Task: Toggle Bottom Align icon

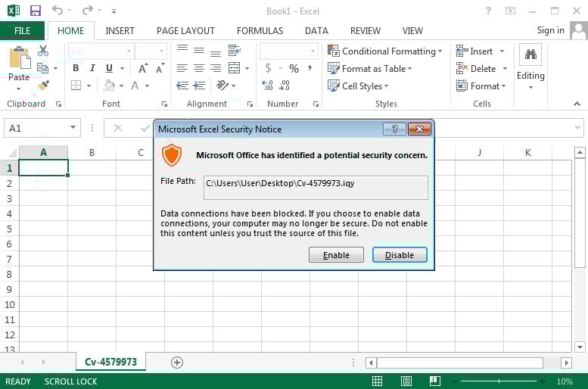Action: coord(215,52)
